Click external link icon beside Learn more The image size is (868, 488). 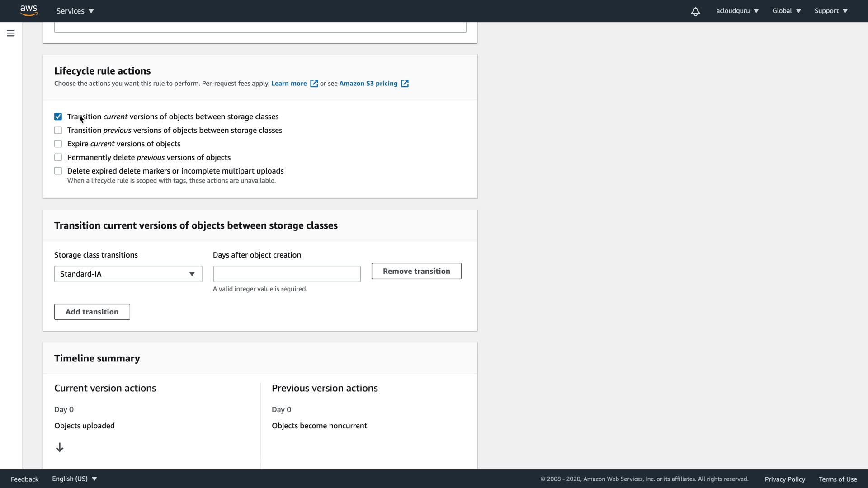click(314, 84)
